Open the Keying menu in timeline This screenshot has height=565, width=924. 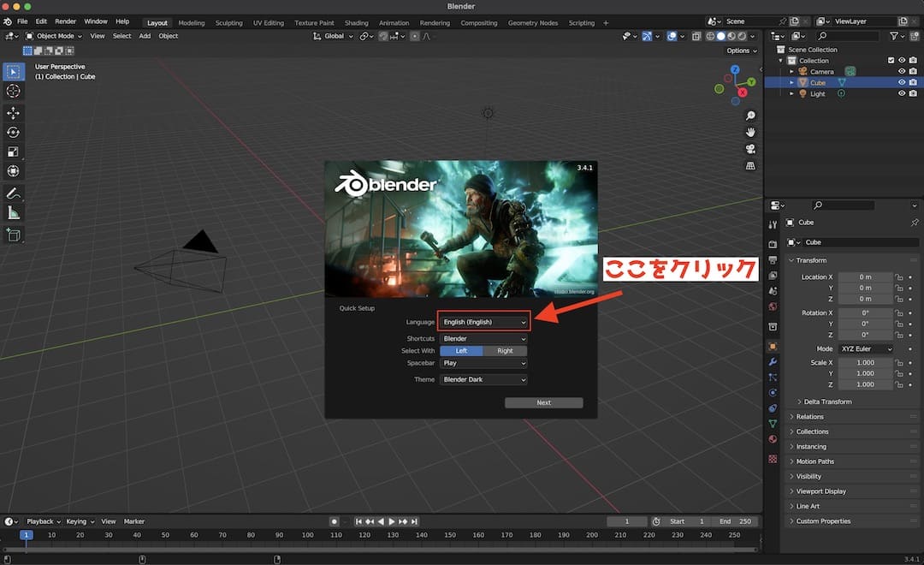(80, 521)
